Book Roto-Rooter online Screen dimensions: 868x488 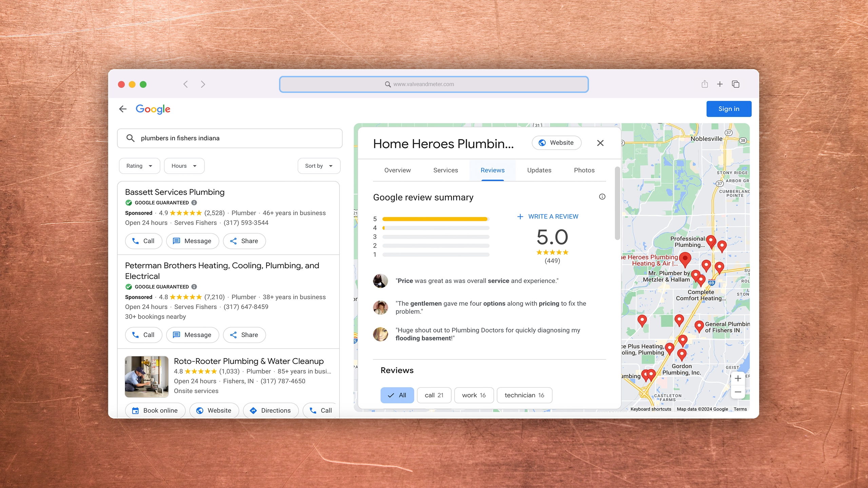(x=155, y=410)
